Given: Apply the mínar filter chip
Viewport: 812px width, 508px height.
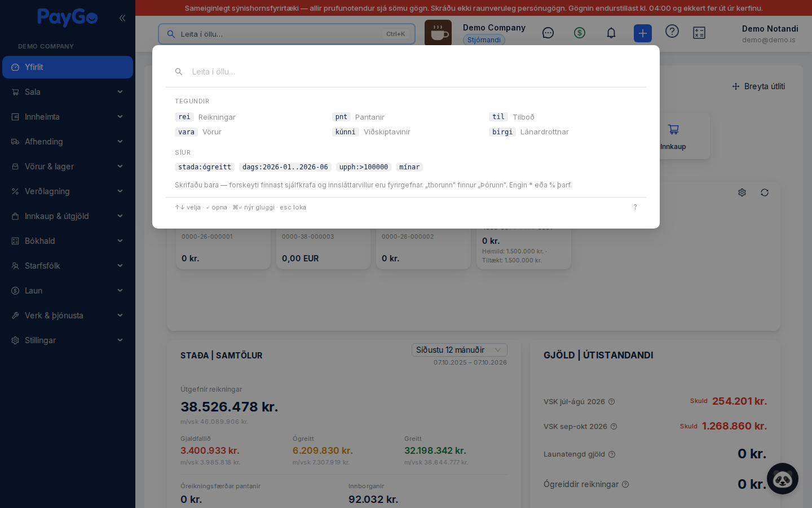Looking at the screenshot, I should pos(409,167).
